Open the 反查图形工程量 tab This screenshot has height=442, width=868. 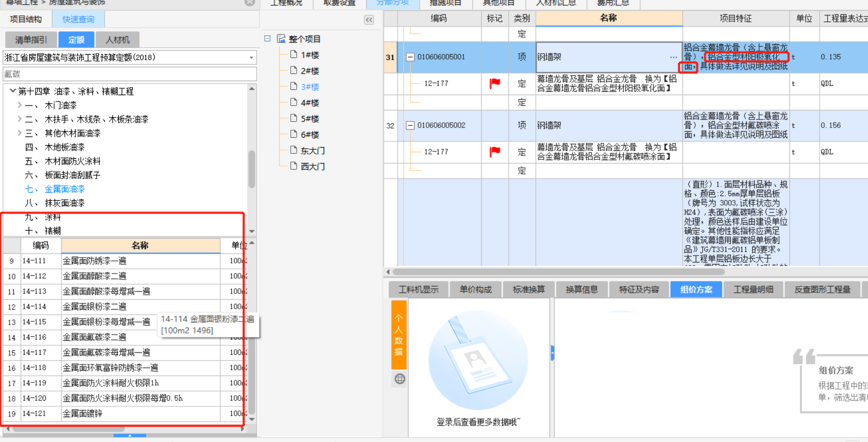pyautogui.click(x=822, y=290)
